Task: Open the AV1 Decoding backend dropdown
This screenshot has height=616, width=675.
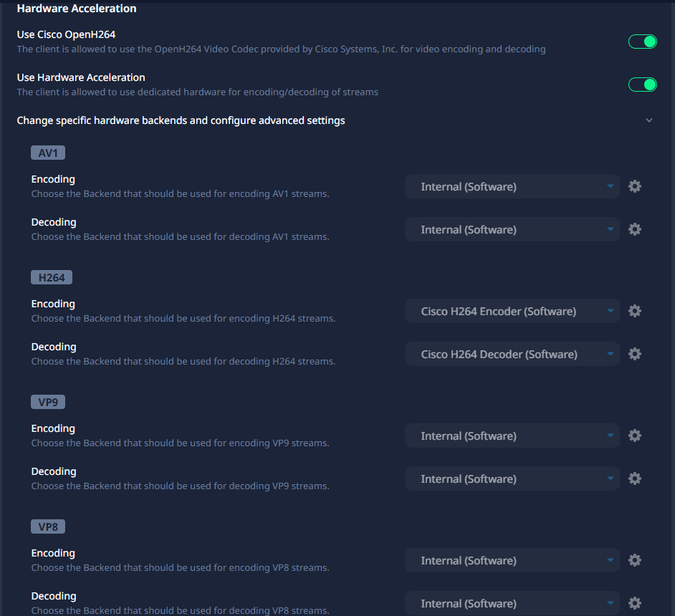Action: click(512, 229)
